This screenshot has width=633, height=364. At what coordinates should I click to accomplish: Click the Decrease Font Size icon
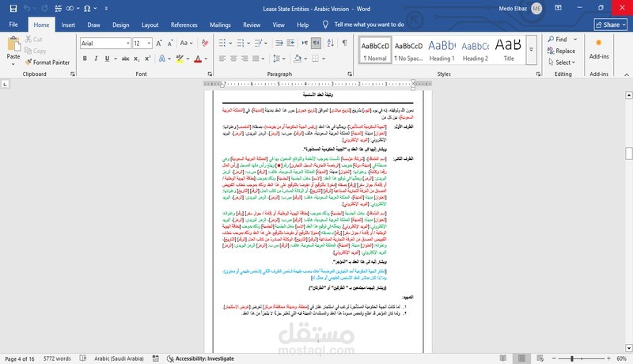pyautogui.click(x=170, y=44)
